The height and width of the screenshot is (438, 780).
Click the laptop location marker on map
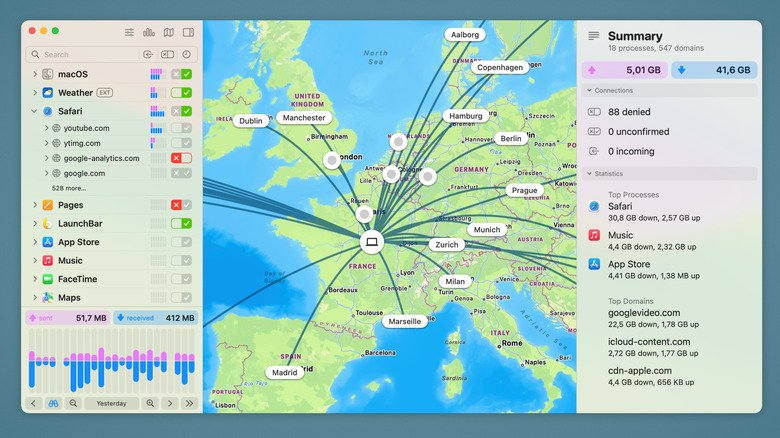[372, 242]
